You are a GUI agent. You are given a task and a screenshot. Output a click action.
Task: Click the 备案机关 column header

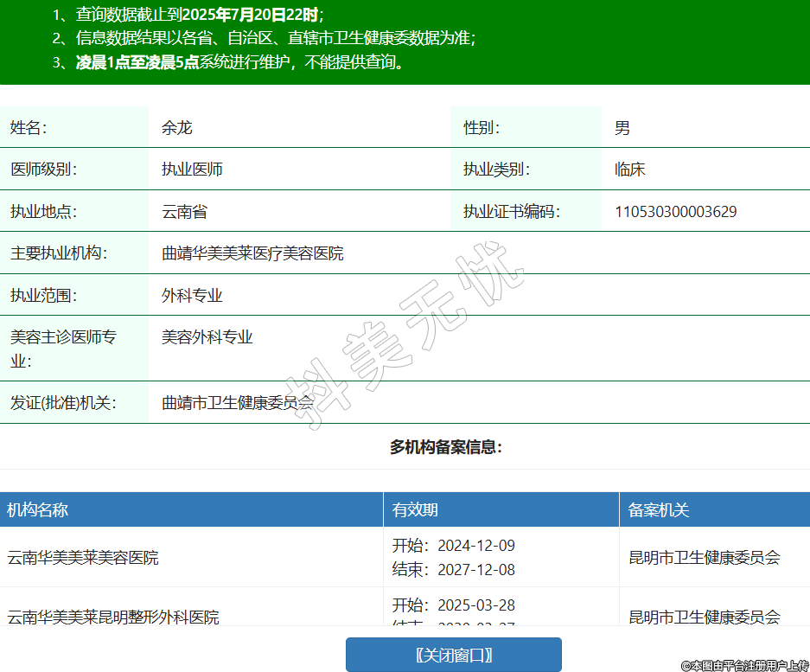[659, 510]
